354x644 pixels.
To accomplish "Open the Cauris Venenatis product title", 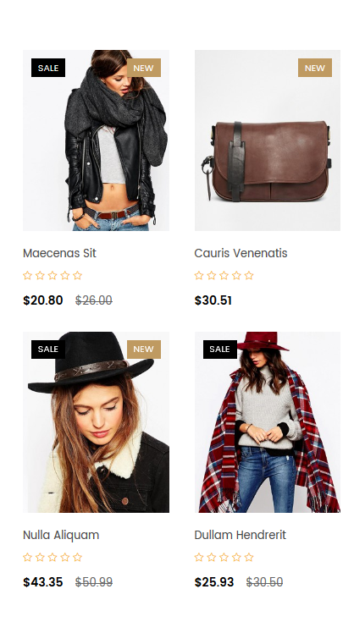I will click(x=241, y=253).
